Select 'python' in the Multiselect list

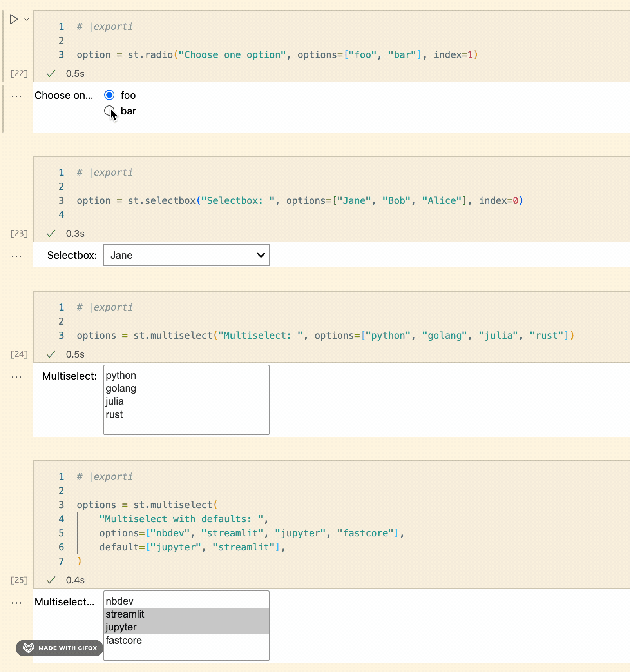(121, 375)
